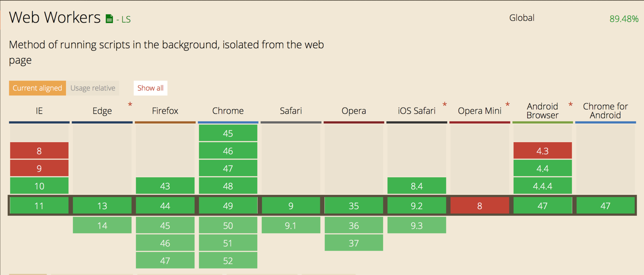Select the Firefox 45 cell
This screenshot has width=644, height=275.
[165, 225]
